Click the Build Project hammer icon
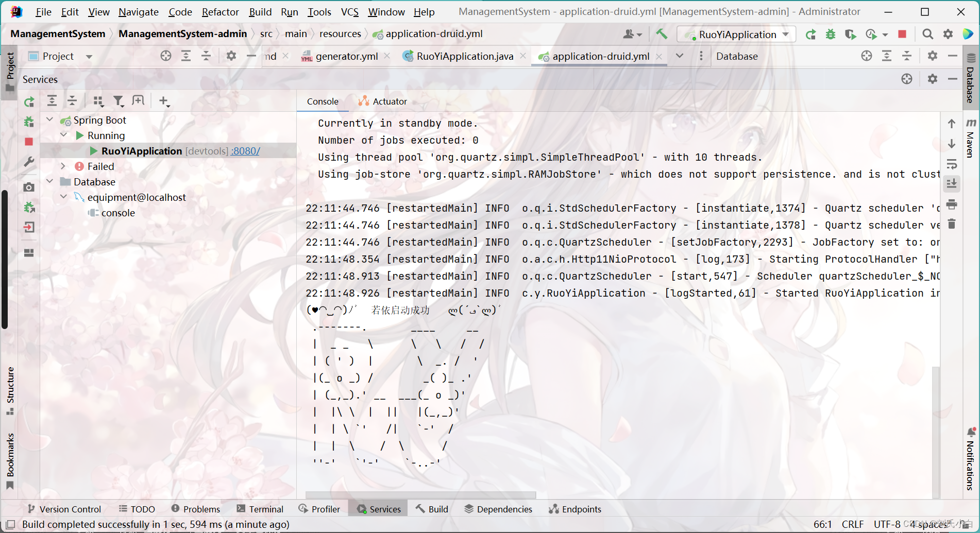980x533 pixels. [662, 34]
